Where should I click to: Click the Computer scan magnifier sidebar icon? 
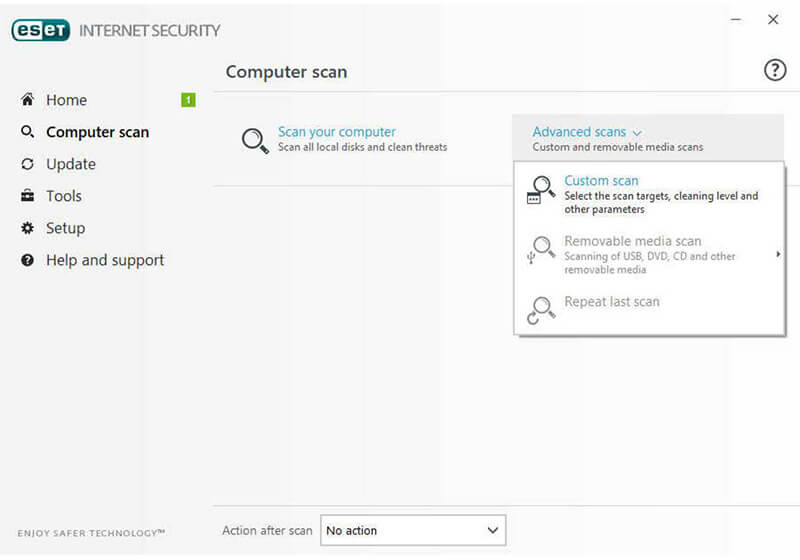[28, 132]
